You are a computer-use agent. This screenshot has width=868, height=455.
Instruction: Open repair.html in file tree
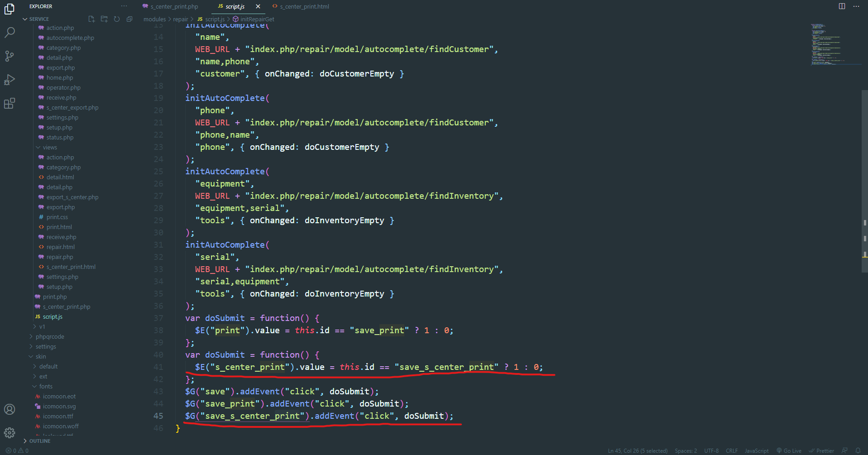pyautogui.click(x=60, y=247)
